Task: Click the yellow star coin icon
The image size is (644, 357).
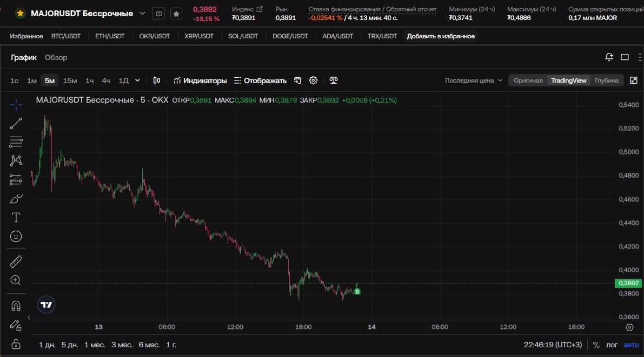Action: (19, 13)
